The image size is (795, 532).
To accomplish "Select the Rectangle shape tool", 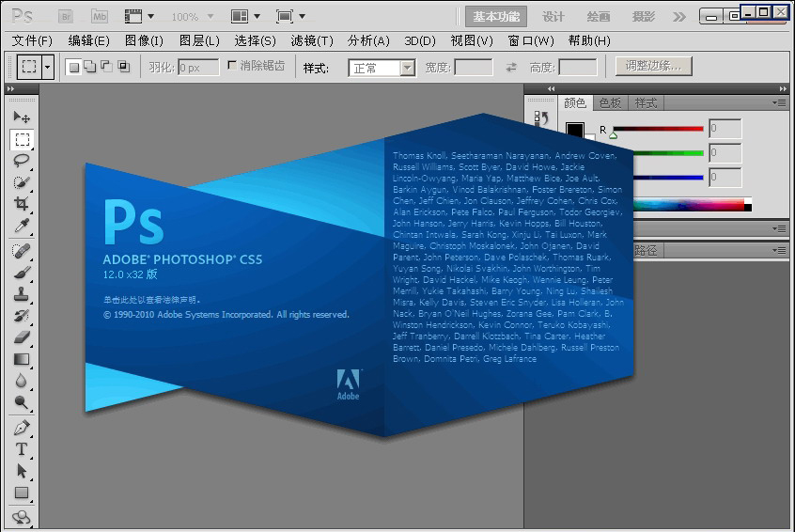I will point(22,493).
